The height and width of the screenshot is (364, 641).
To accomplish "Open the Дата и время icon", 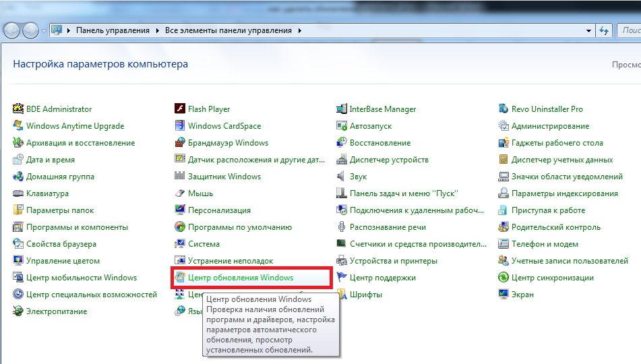I will tap(18, 160).
